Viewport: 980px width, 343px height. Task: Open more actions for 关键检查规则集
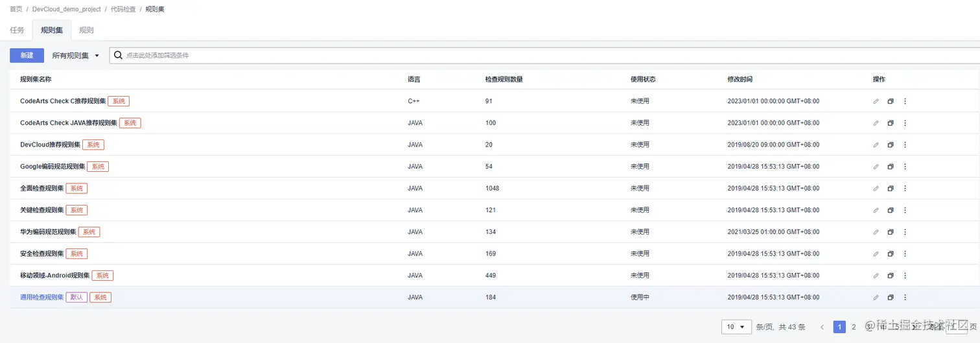(x=905, y=210)
